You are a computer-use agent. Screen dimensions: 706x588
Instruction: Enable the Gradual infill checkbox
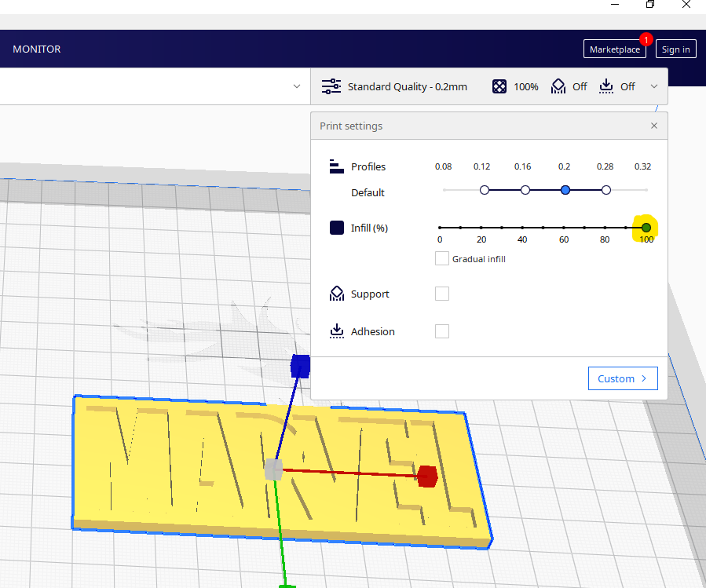point(441,258)
